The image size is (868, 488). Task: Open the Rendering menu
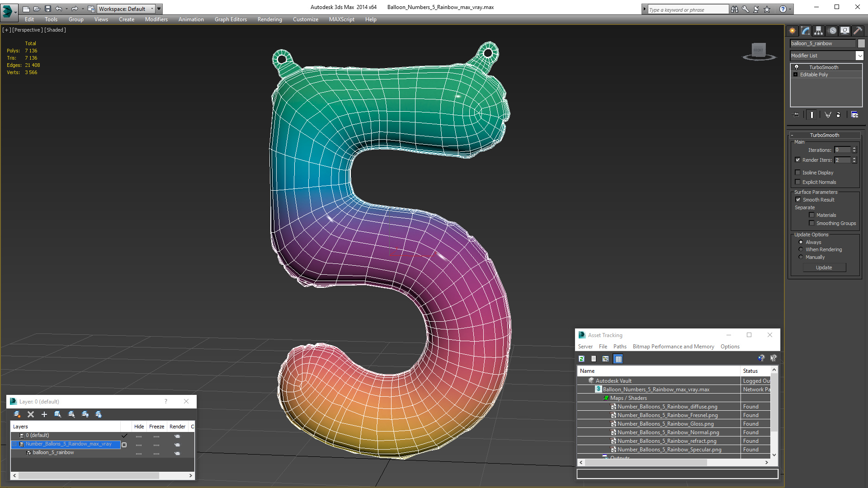click(x=269, y=19)
